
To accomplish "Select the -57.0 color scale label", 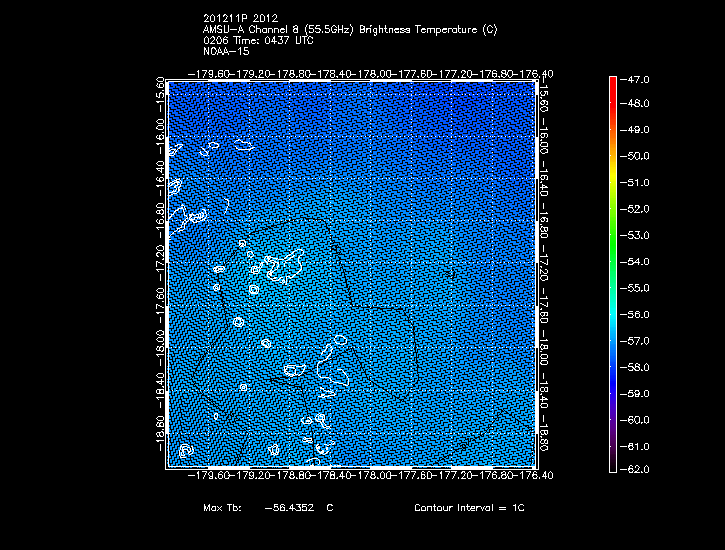I will pos(638,340).
